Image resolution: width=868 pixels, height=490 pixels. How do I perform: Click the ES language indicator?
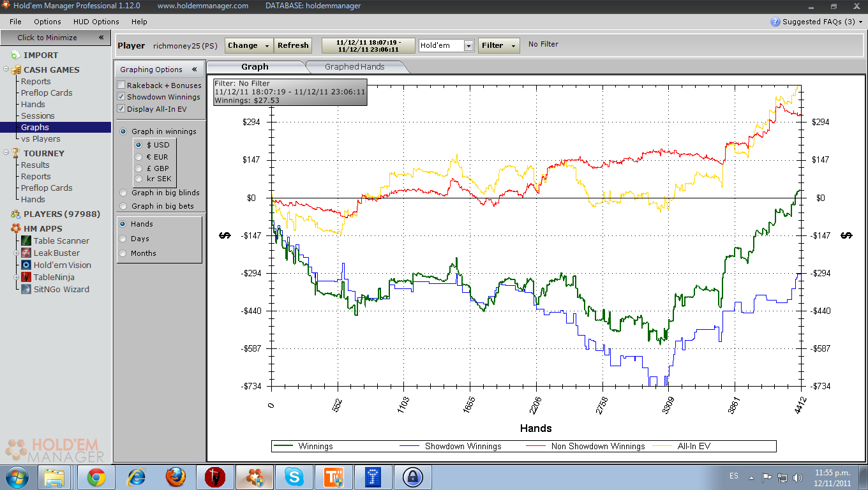point(734,477)
